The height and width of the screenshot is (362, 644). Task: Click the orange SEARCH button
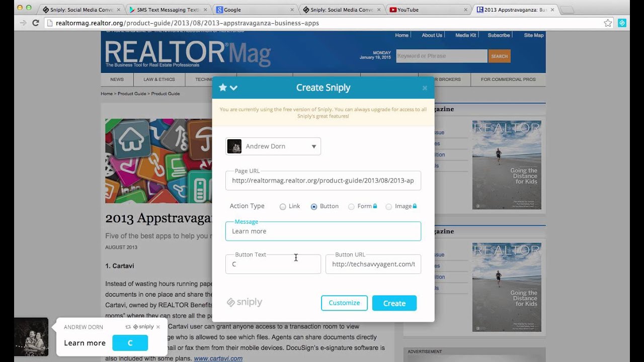coord(499,56)
